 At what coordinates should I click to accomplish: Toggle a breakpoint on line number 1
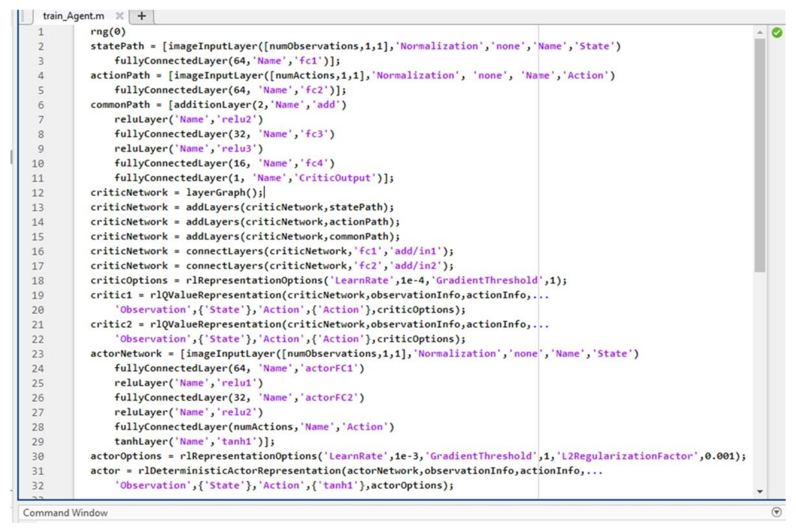coord(41,32)
